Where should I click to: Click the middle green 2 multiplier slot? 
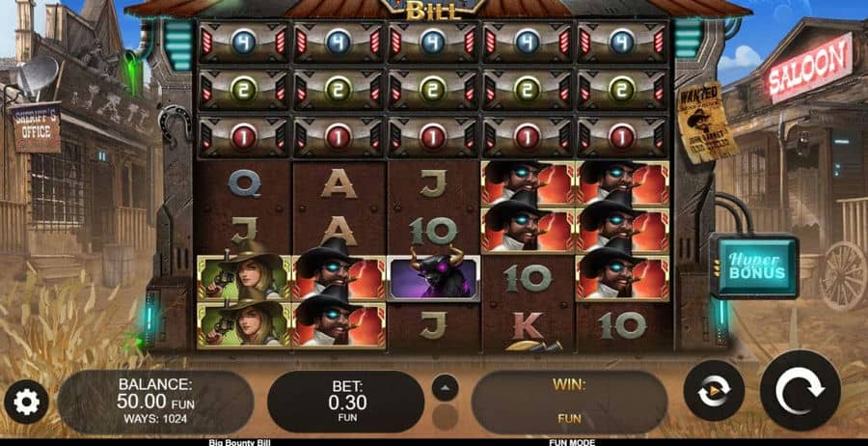coord(433,89)
